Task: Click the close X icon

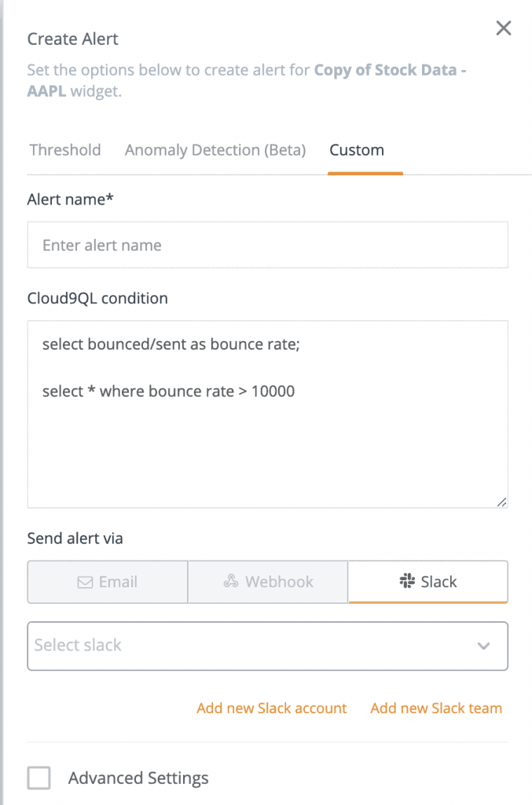Action: click(x=503, y=28)
